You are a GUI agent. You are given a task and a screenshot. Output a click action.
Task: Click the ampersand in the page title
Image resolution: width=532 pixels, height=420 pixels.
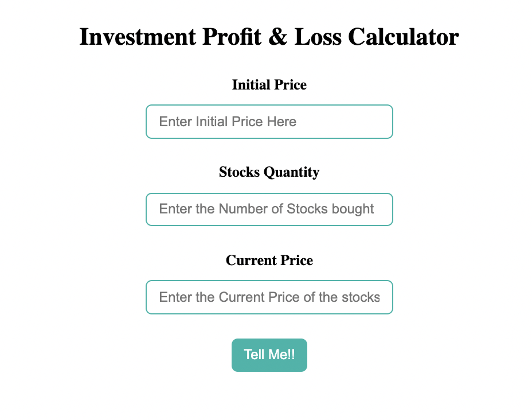tap(278, 36)
